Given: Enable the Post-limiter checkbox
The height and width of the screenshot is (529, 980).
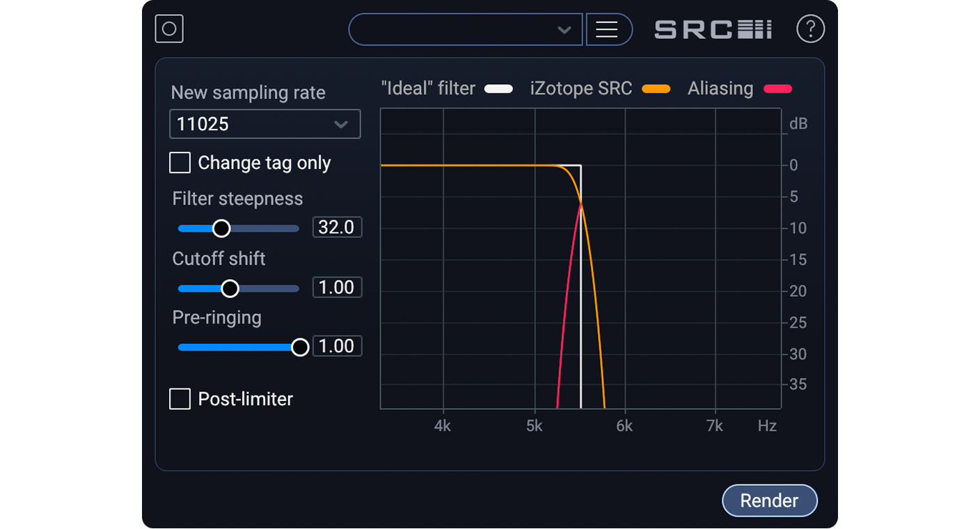Looking at the screenshot, I should pyautogui.click(x=180, y=398).
